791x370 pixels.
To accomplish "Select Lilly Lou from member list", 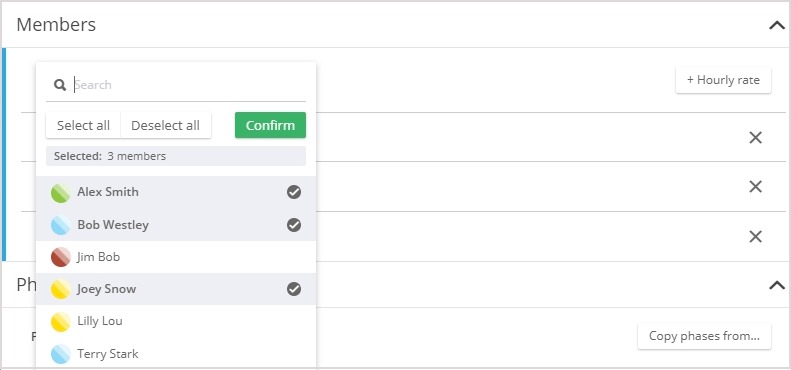I will 176,321.
